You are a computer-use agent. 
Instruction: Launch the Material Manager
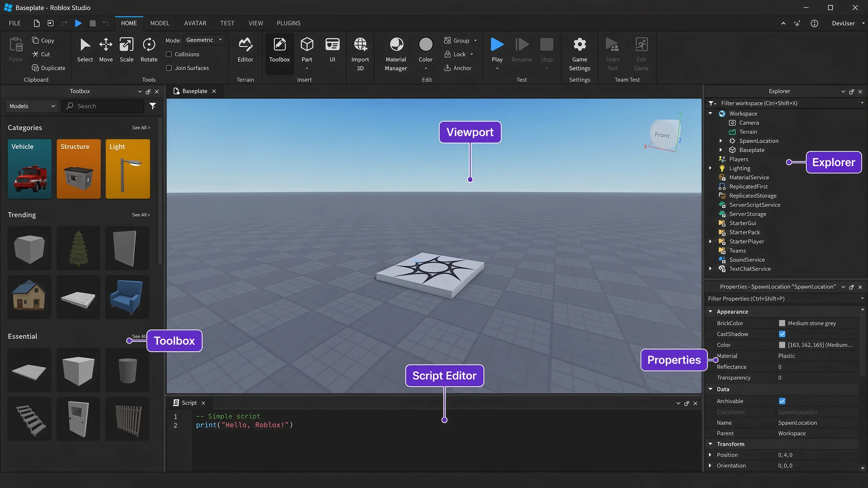(396, 54)
